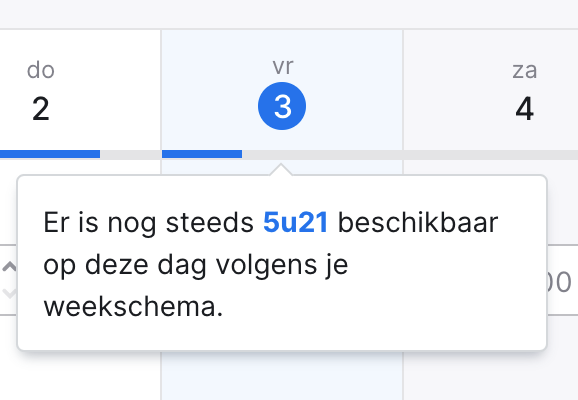This screenshot has width=578, height=400.
Task: Click the tooltip's pointer arrow tip
Action: click(x=281, y=166)
